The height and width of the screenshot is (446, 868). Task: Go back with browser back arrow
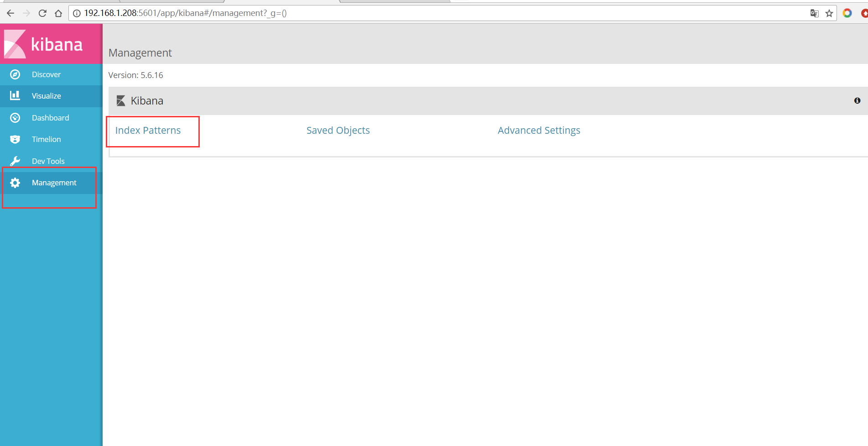10,13
